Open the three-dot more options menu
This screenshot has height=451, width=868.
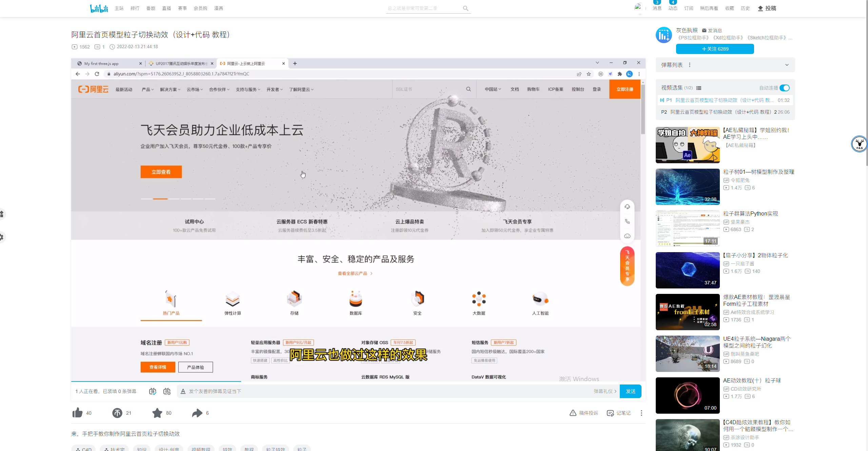(641, 413)
